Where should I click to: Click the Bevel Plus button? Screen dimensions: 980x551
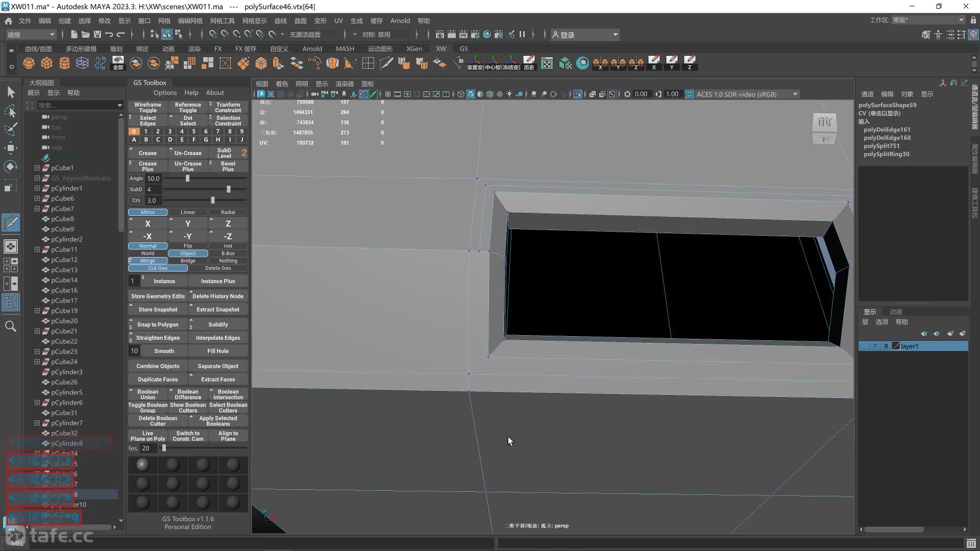point(228,166)
